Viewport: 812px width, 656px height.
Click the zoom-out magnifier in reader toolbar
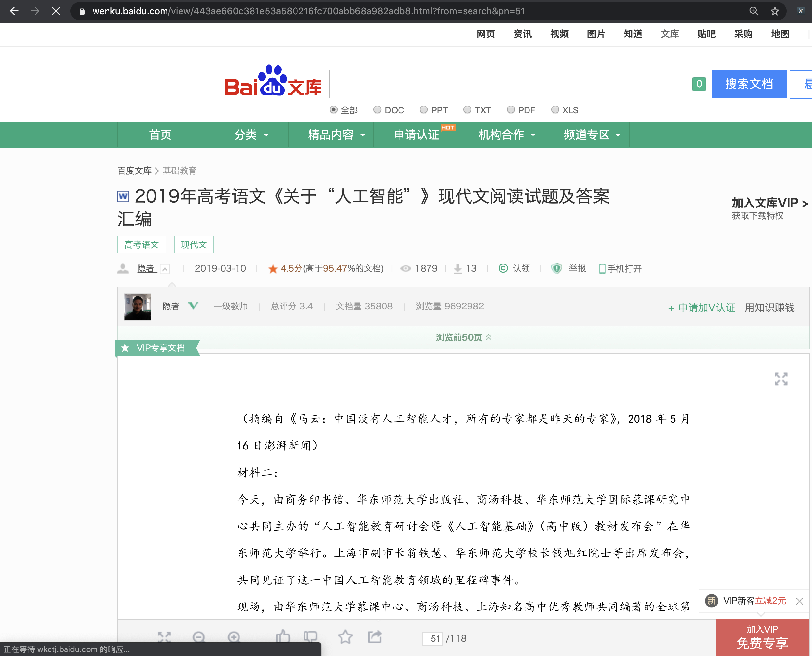pos(198,637)
